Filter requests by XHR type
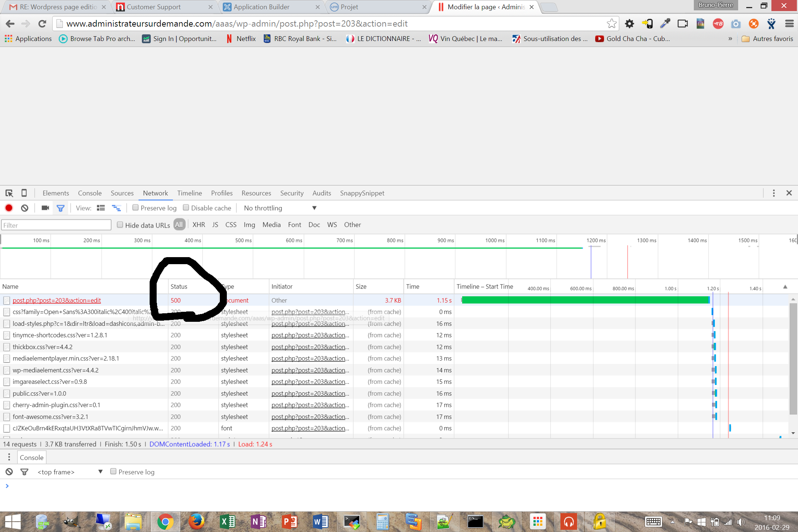This screenshot has width=798, height=532. click(x=199, y=225)
